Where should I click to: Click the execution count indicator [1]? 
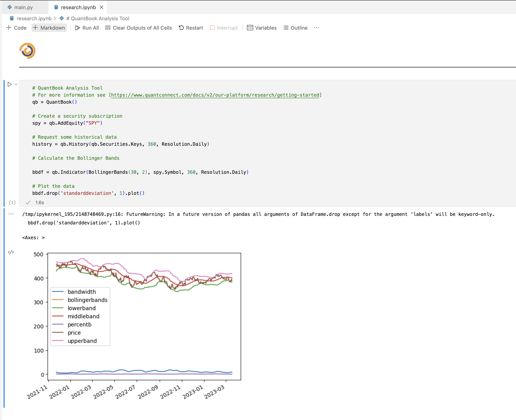[x=12, y=203]
